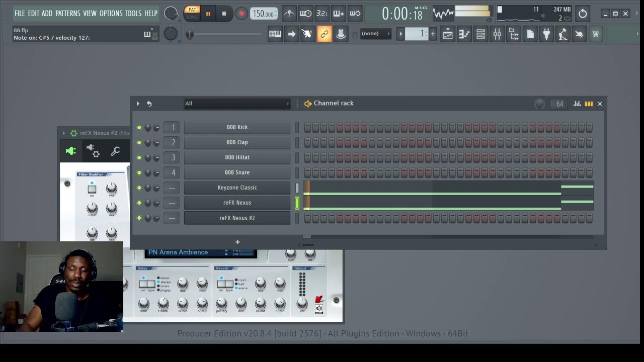Open the piano roll editor
Screen dimensions: 644x362
click(464, 34)
